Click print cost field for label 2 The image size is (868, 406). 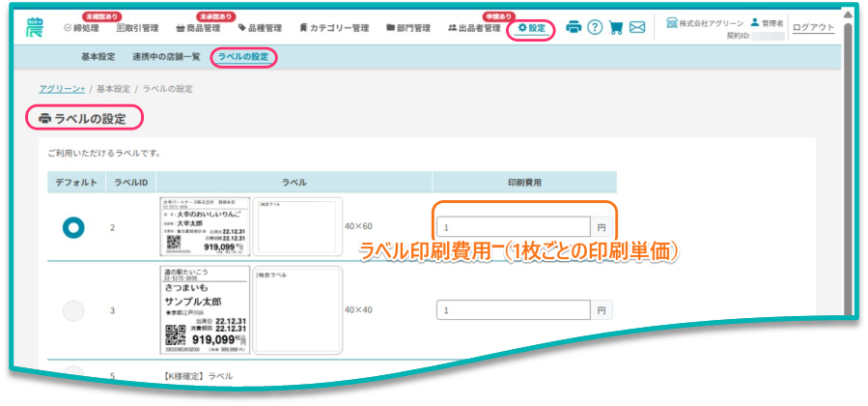[513, 228]
